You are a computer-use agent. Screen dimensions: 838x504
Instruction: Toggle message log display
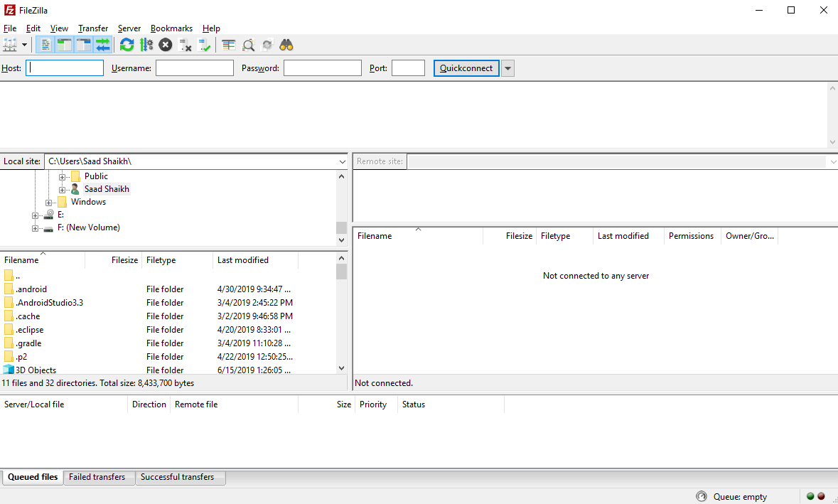46,45
